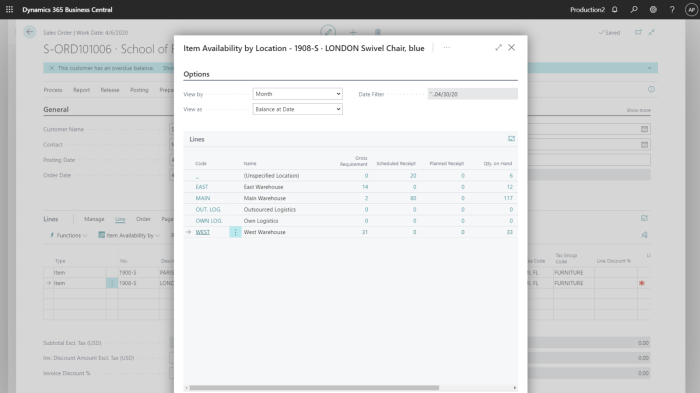Click the dialog horizontal scrollbar thumb
The image size is (700, 393).
point(314,388)
